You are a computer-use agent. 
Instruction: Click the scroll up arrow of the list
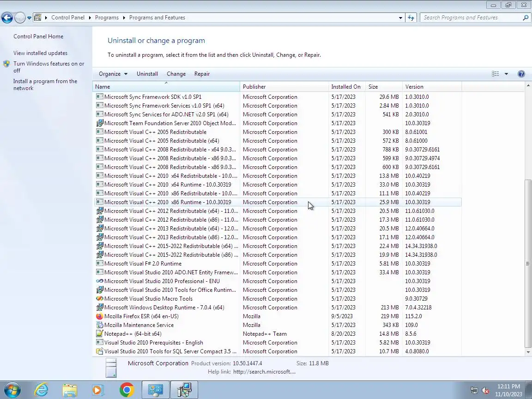(x=528, y=86)
